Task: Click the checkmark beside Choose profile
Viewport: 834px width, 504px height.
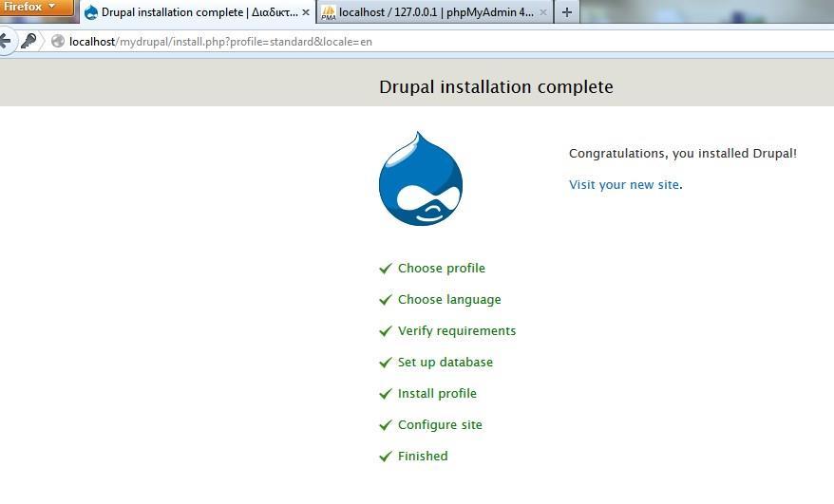Action: pyautogui.click(x=386, y=269)
